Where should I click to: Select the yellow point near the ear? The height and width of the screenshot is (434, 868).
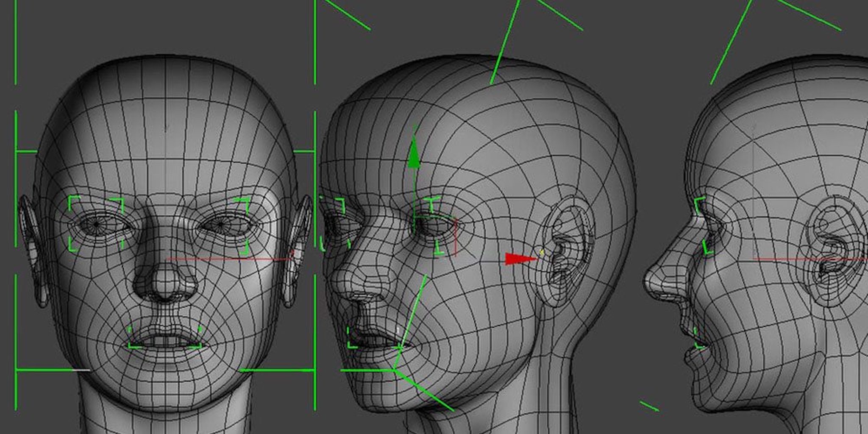pos(542,253)
